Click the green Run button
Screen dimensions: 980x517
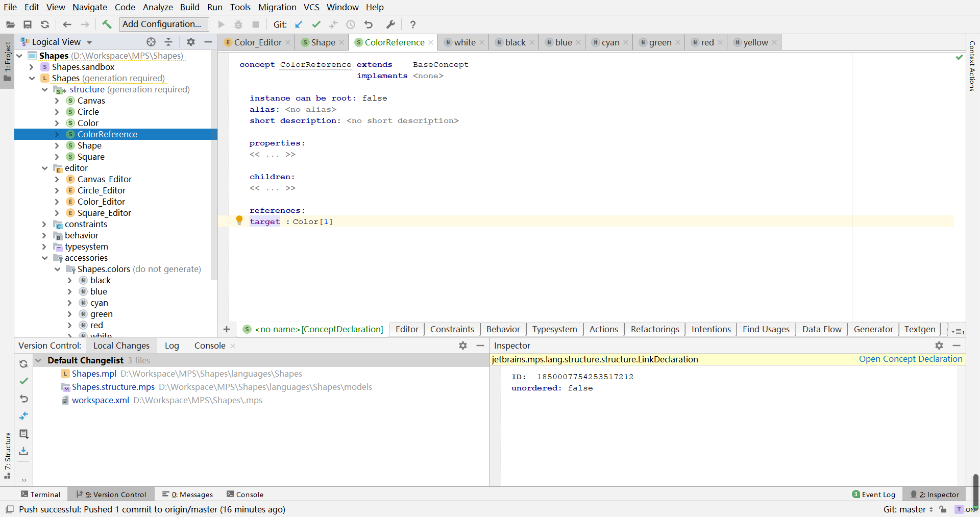[x=220, y=24]
